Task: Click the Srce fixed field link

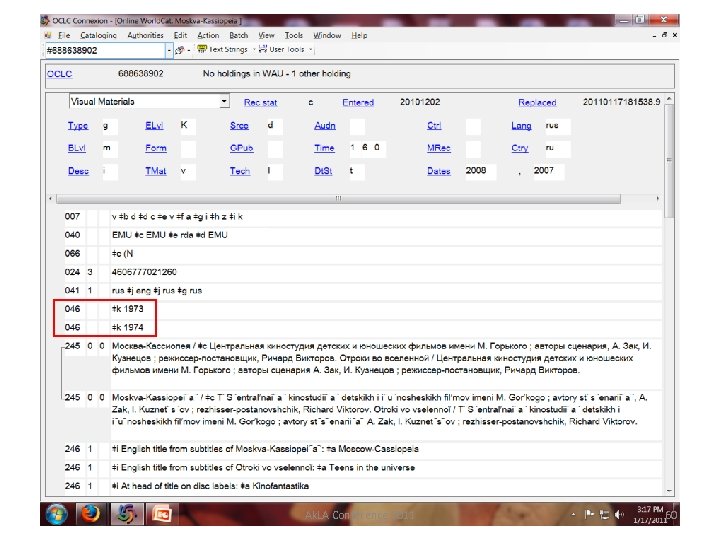Action: pyautogui.click(x=239, y=126)
